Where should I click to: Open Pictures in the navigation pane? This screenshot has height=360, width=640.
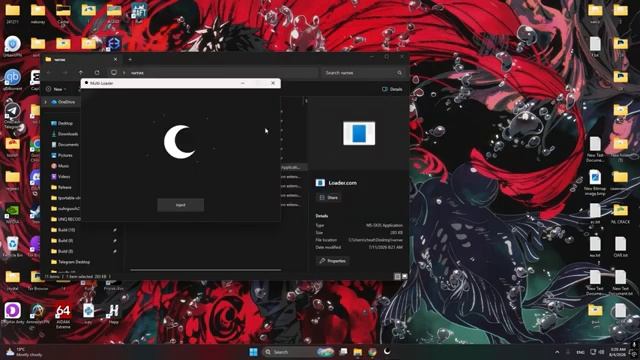pyautogui.click(x=62, y=155)
